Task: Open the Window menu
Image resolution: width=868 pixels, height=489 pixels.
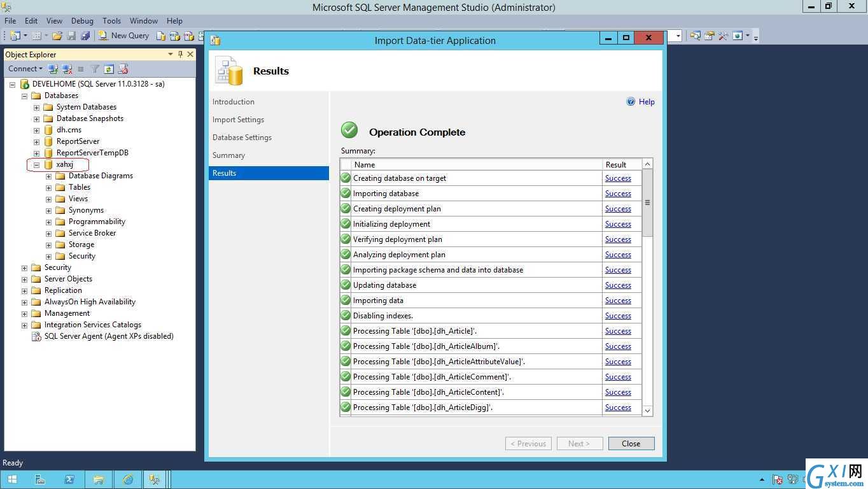Action: (144, 21)
